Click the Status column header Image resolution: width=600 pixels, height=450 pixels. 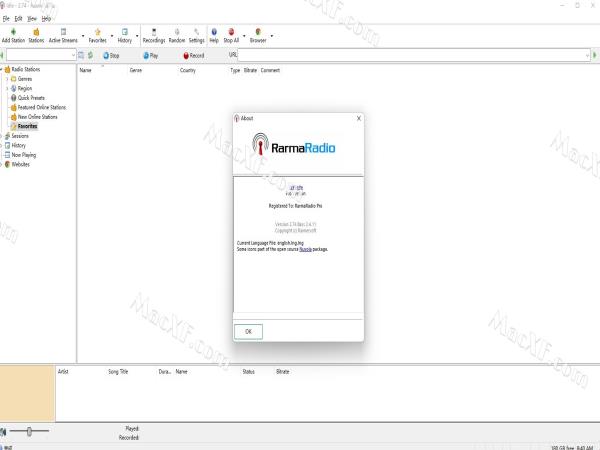[248, 372]
